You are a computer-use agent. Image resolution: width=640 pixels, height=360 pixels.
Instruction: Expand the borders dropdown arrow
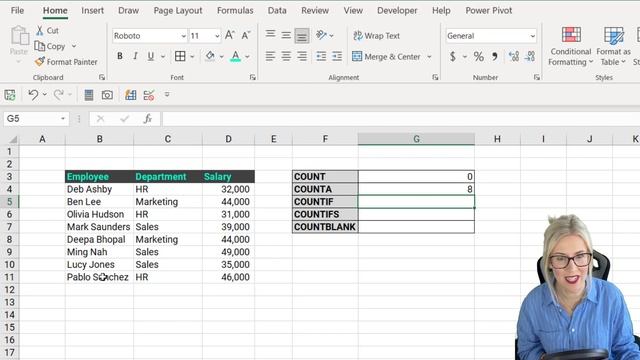[192, 56]
